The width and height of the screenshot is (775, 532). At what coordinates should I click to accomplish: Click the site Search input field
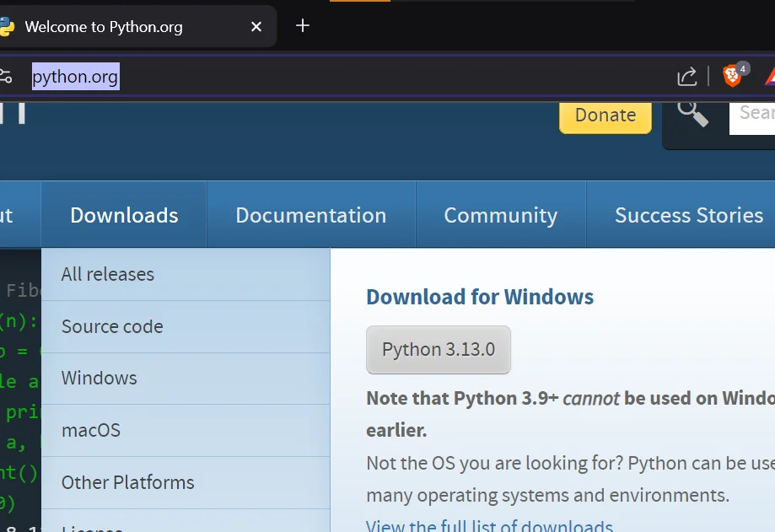pos(752,117)
